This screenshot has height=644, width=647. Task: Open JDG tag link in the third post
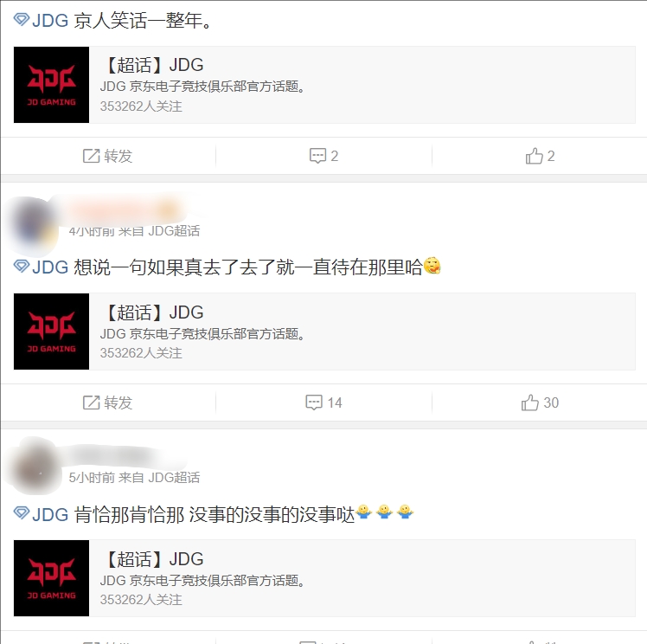point(50,514)
